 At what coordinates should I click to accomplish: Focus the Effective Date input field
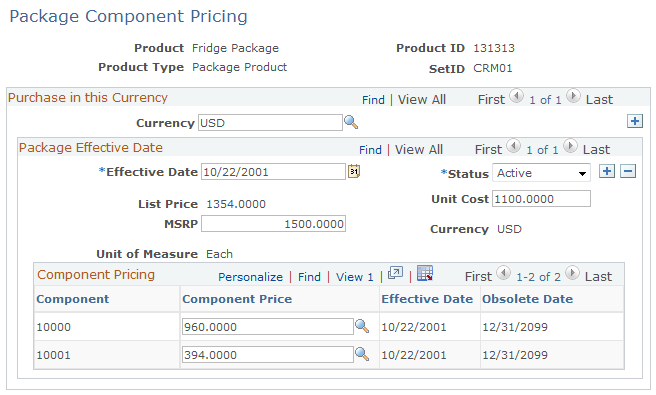[274, 172]
